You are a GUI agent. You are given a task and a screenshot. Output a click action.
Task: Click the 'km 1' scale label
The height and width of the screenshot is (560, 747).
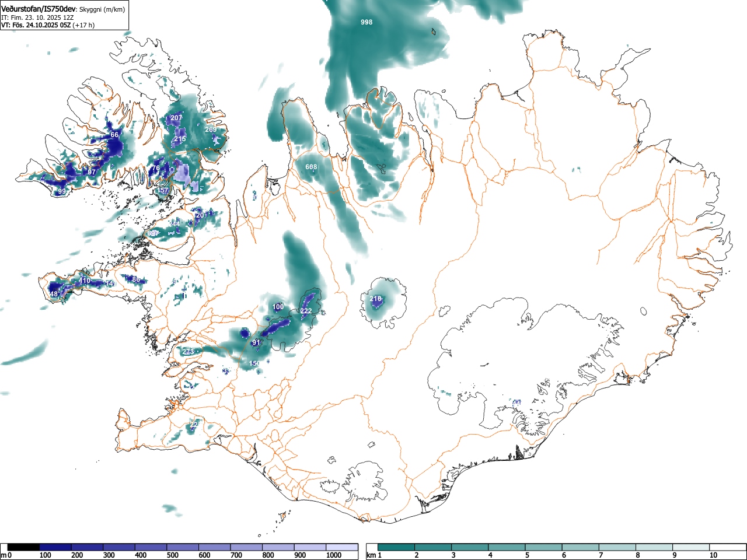point(375,555)
